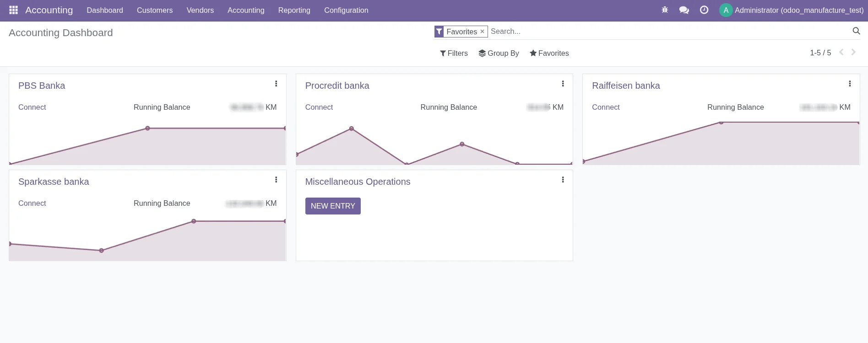
Task: Open PBS Banka kebab menu
Action: pos(276,84)
